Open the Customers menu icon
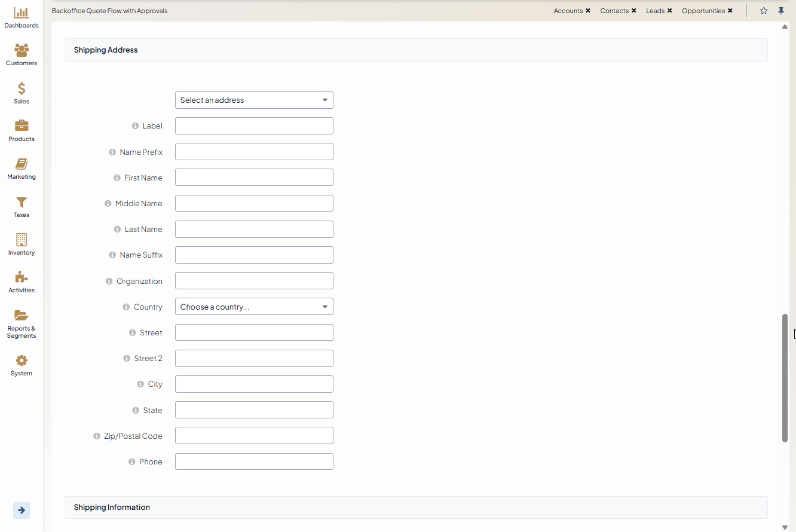The height and width of the screenshot is (532, 796). tap(22, 51)
